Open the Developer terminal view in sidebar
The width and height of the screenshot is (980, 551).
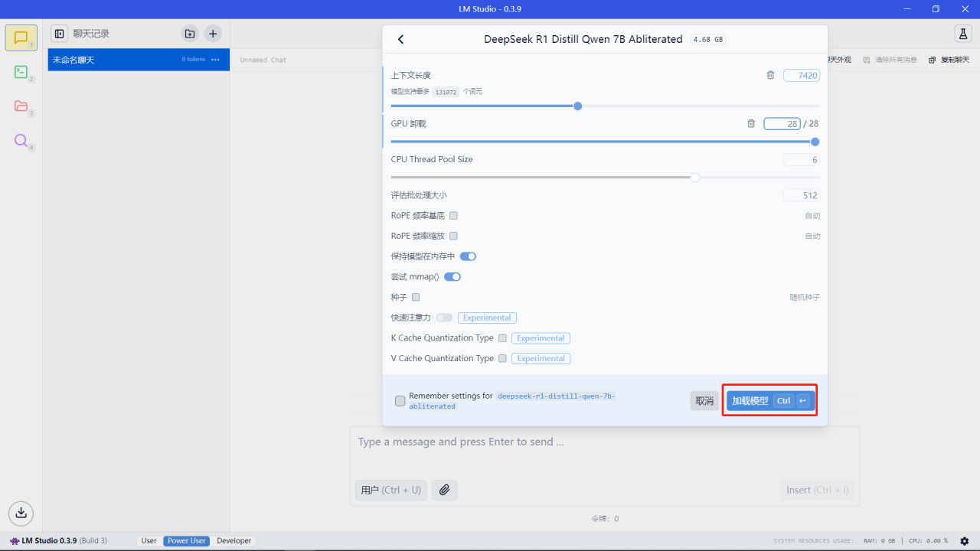click(21, 72)
